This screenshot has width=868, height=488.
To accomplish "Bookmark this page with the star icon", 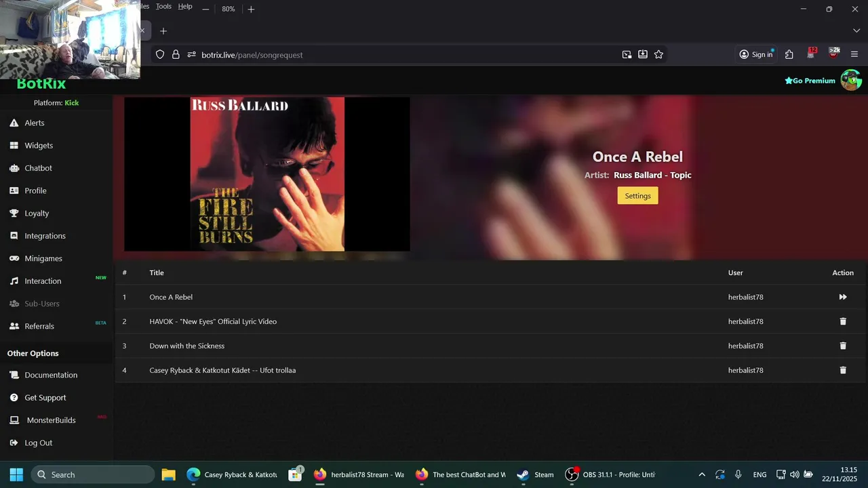I will click(658, 55).
